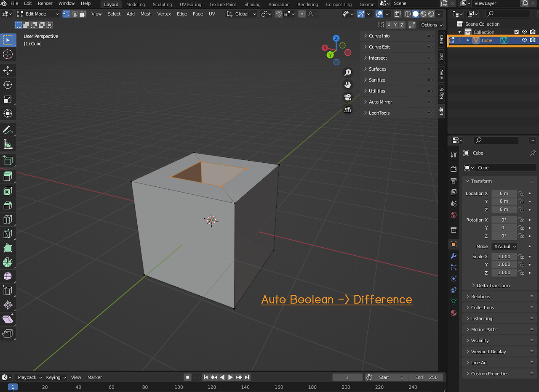Switch to the Material Properties tab
The image size is (539, 392).
(x=454, y=313)
